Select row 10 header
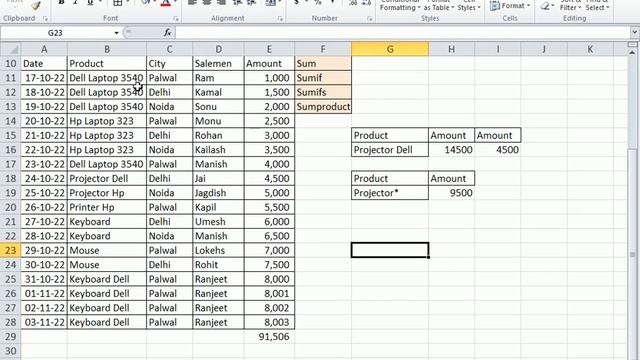Screen dimensions: 640x360 (x=11, y=64)
